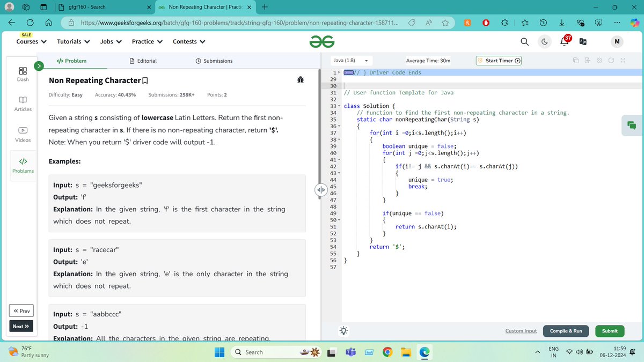Expand the Practice dropdown
The height and width of the screenshot is (362, 644).
click(x=147, y=41)
